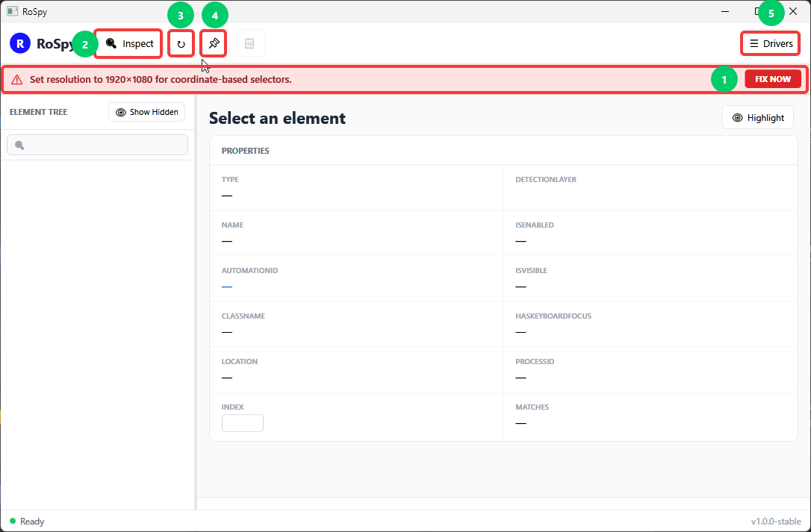
Task: Click the version label v1.0.0-stable
Action: [776, 521]
